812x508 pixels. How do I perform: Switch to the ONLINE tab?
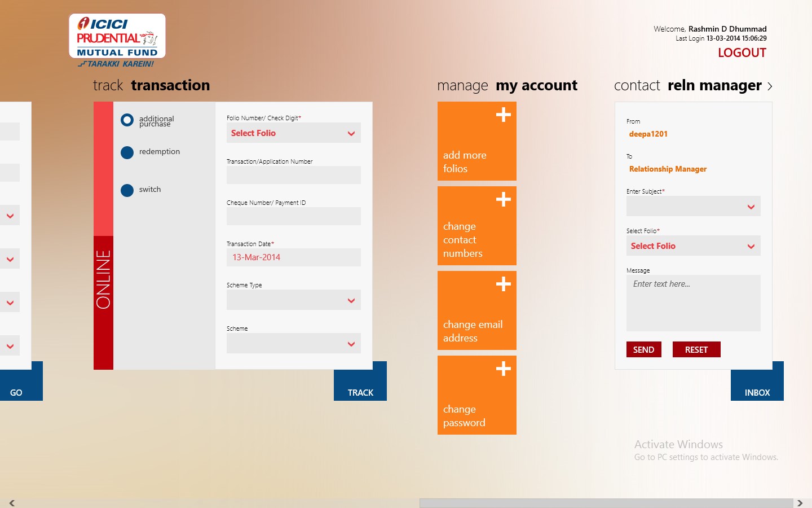pos(103,277)
